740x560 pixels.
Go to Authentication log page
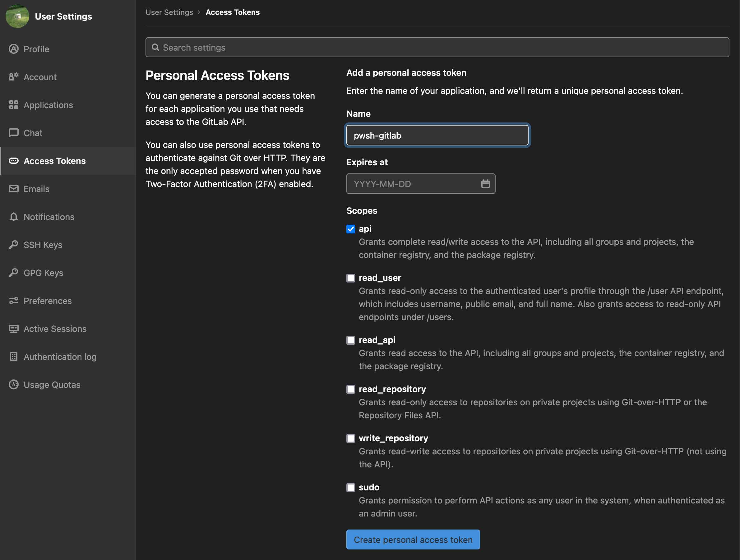pyautogui.click(x=60, y=357)
